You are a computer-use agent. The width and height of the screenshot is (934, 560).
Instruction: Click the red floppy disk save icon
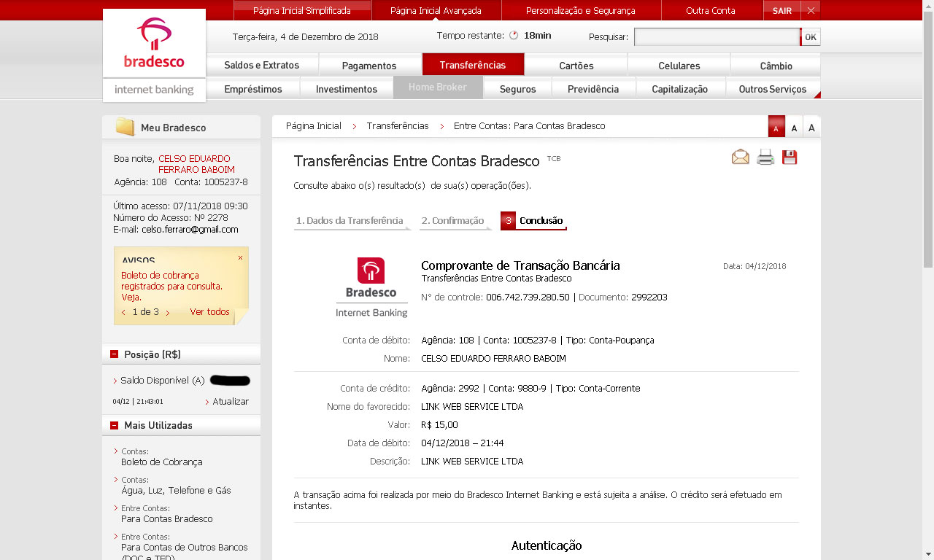790,157
